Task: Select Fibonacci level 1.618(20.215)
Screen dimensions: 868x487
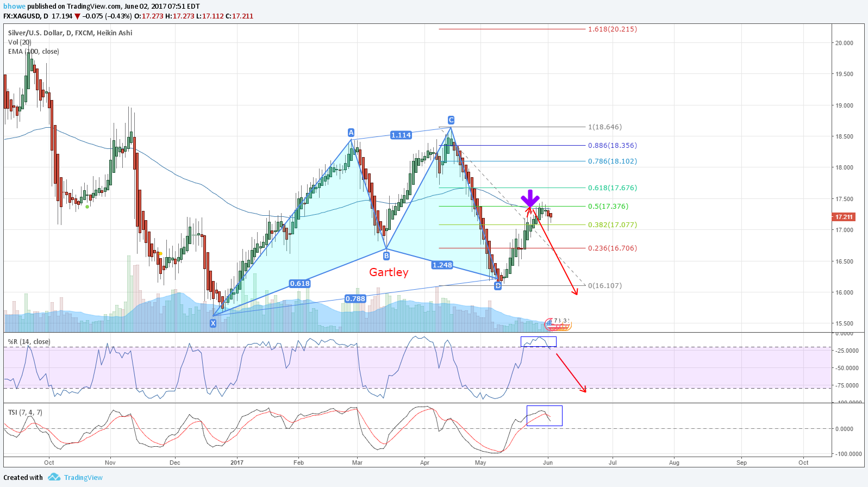Action: click(613, 29)
